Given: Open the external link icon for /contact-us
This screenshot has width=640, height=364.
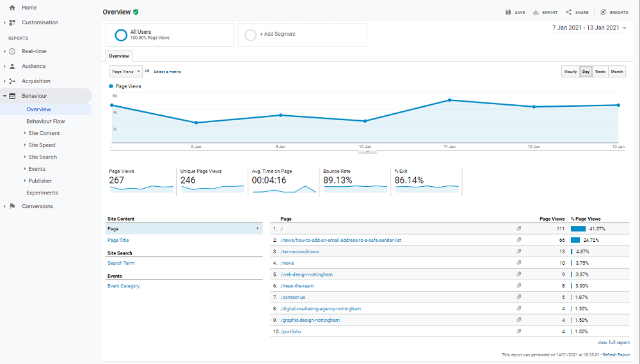Looking at the screenshot, I should pyautogui.click(x=519, y=297).
